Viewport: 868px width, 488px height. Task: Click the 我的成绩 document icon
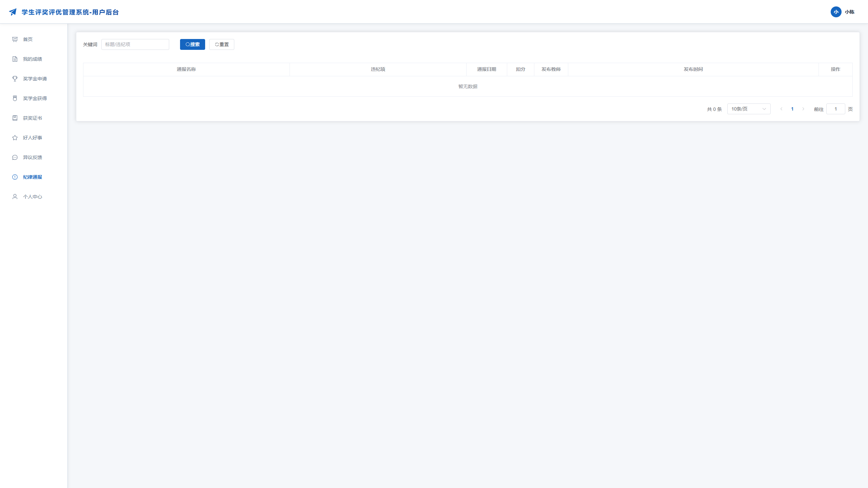[x=15, y=59]
